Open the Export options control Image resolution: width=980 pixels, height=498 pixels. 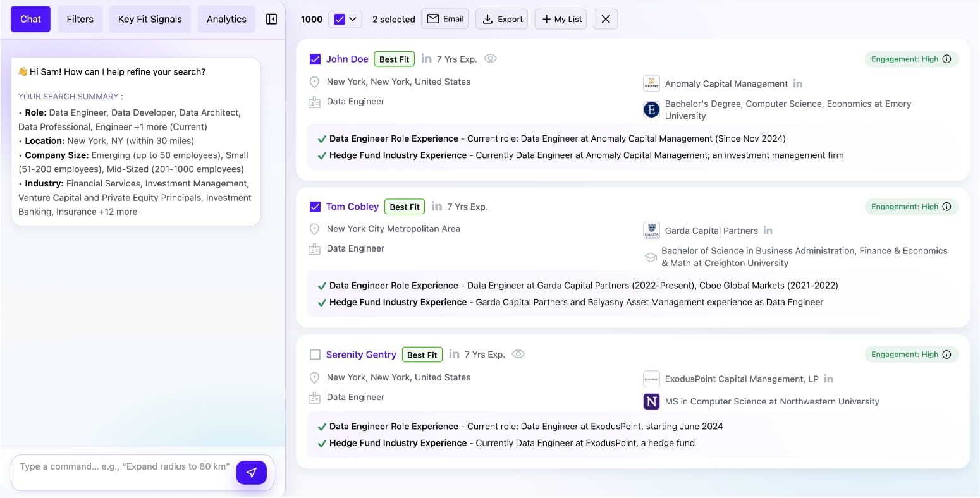click(x=501, y=19)
